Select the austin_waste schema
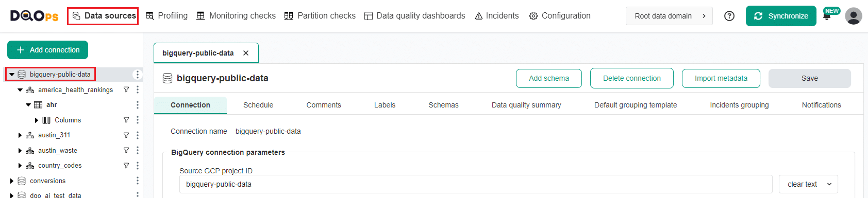This screenshot has height=198, width=868. click(58, 151)
